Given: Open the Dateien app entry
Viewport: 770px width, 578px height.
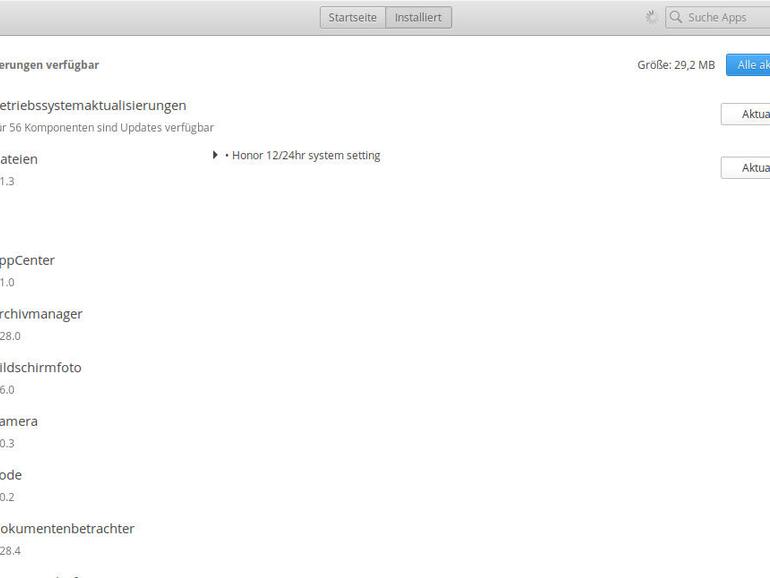Looking at the screenshot, I should coord(19,159).
